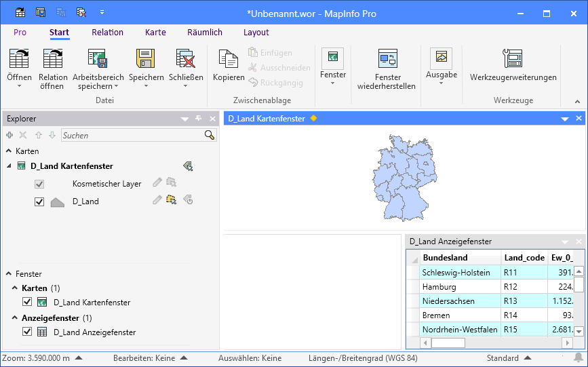The height and width of the screenshot is (367, 588).
Task: Open Zoom status bar dropdown arrow
Action: 79,358
